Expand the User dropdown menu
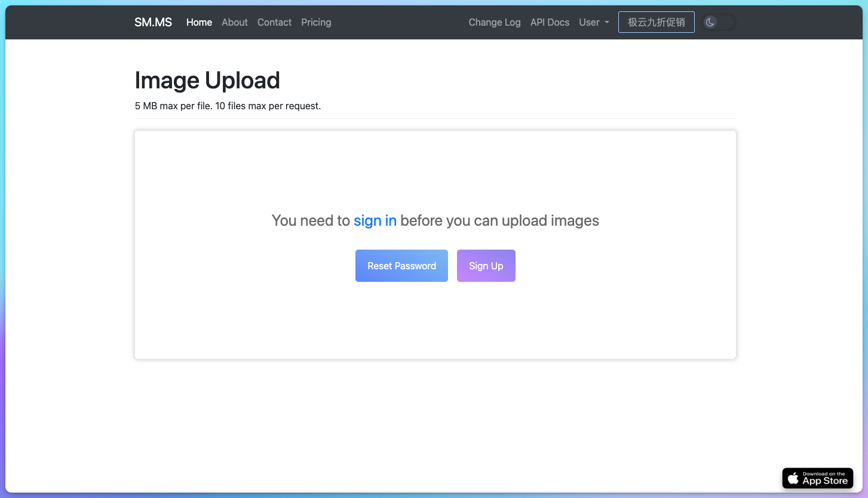The height and width of the screenshot is (498, 868). (x=589, y=22)
